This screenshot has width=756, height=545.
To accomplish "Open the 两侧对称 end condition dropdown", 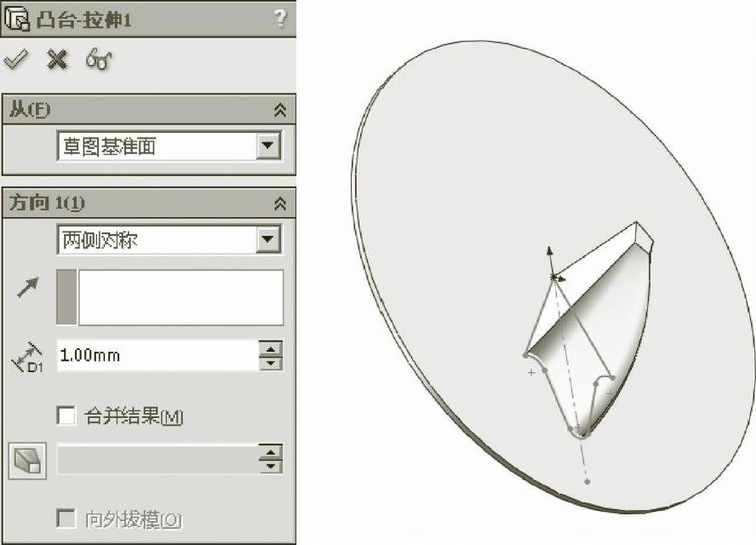I will click(268, 238).
